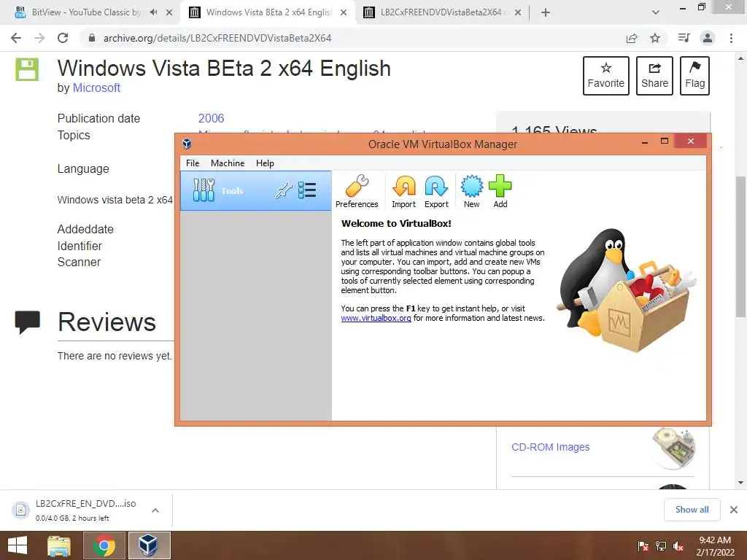Mute the BitView tab audio icon

tap(153, 12)
